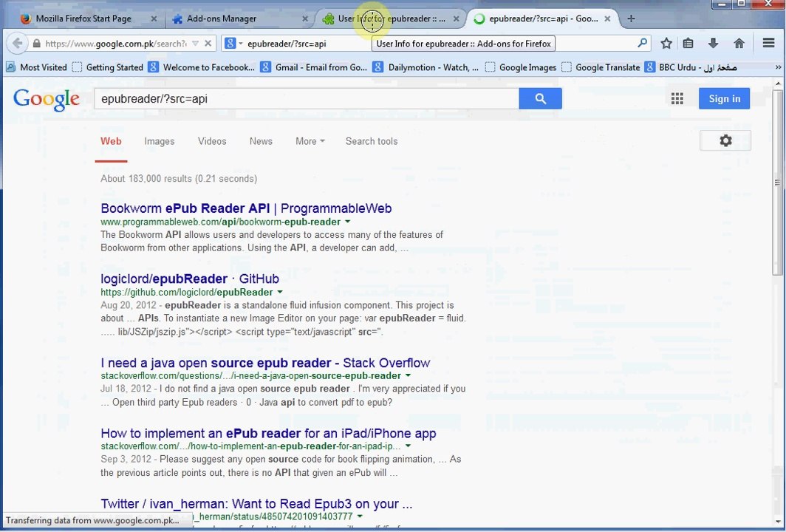The width and height of the screenshot is (786, 532).
Task: Expand programmableweb.com URL dropdown arrow
Action: click(x=347, y=222)
